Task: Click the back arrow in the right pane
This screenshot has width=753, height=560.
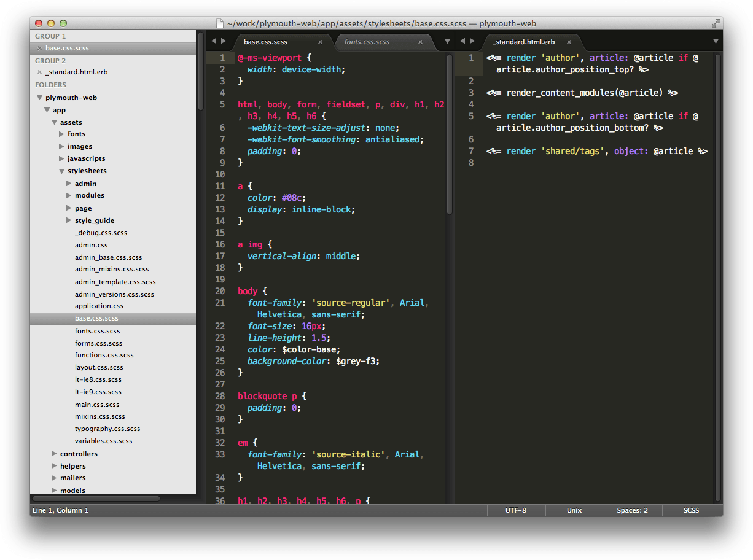Action: tap(464, 41)
